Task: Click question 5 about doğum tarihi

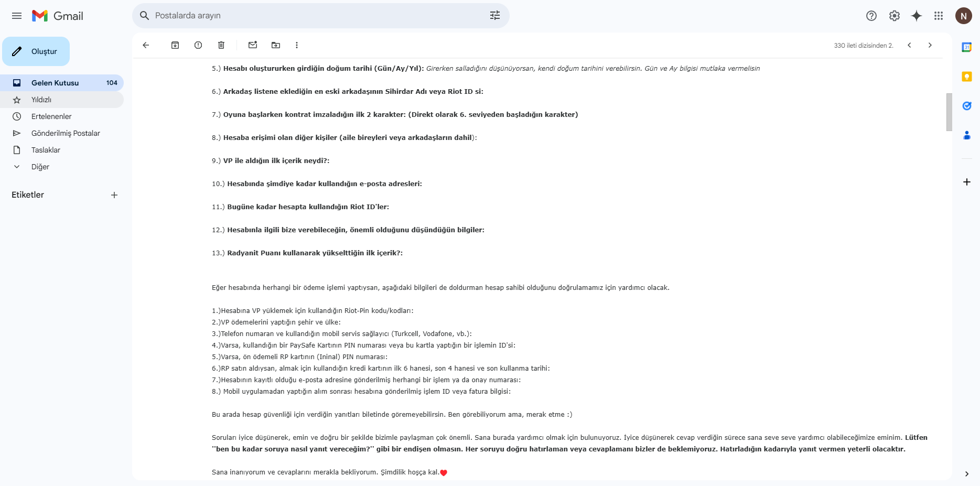Action: (486, 69)
